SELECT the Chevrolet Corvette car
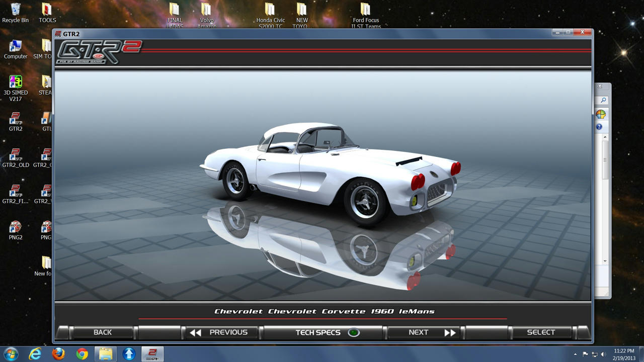Image resolution: width=644 pixels, height=362 pixels. (541, 332)
